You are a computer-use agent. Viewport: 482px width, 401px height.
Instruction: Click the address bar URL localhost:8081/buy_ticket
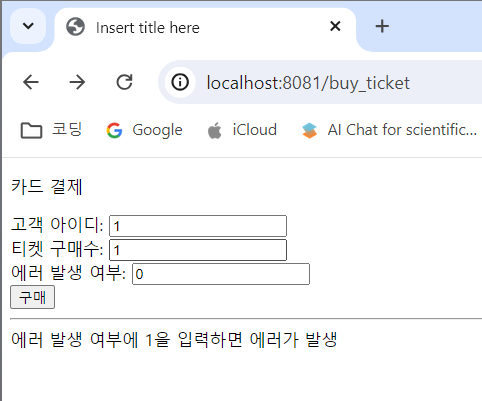point(308,83)
